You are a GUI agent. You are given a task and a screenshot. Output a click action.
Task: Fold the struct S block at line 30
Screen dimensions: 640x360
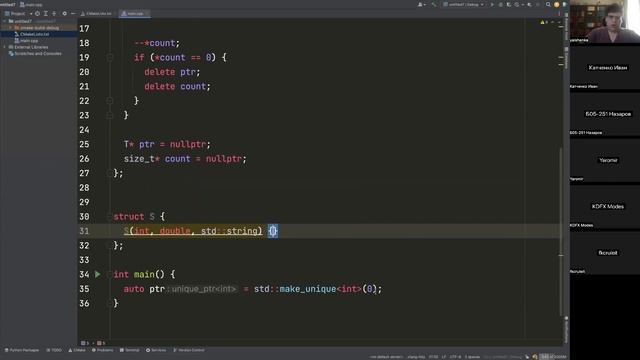pyautogui.click(x=109, y=217)
